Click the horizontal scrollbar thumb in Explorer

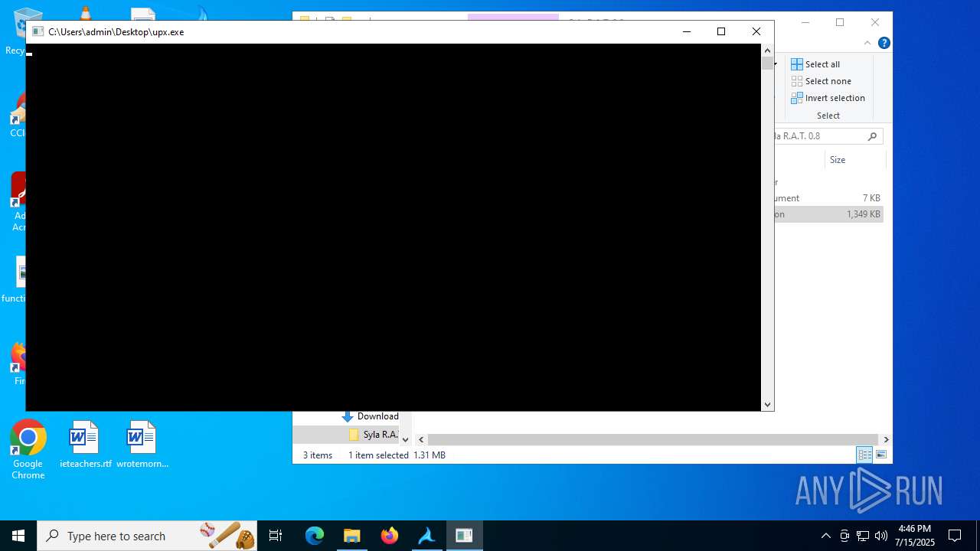[x=653, y=440]
